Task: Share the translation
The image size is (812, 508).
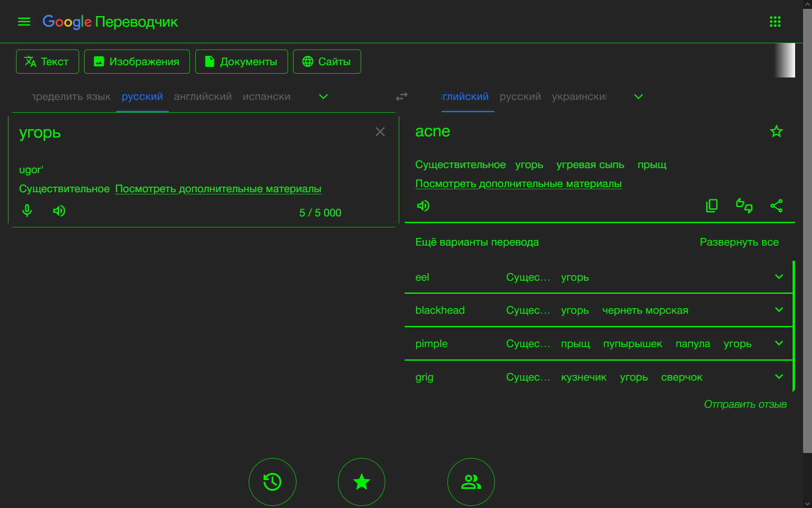Action: coord(776,206)
